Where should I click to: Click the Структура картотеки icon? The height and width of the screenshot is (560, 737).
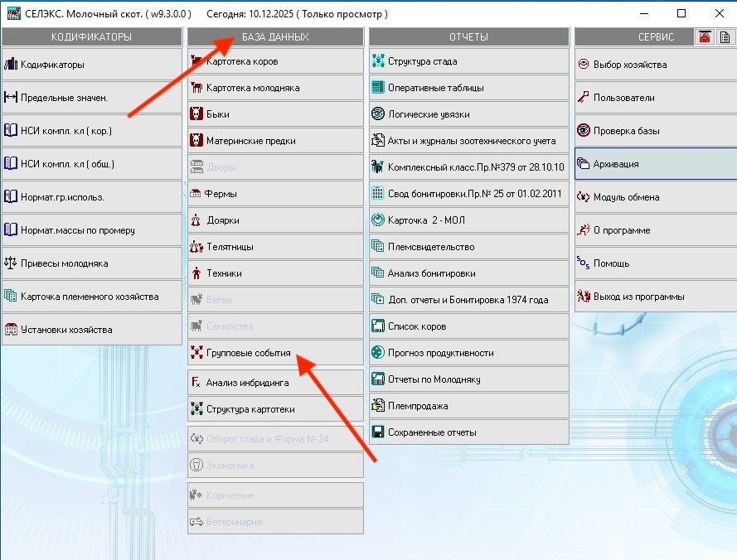tap(196, 408)
